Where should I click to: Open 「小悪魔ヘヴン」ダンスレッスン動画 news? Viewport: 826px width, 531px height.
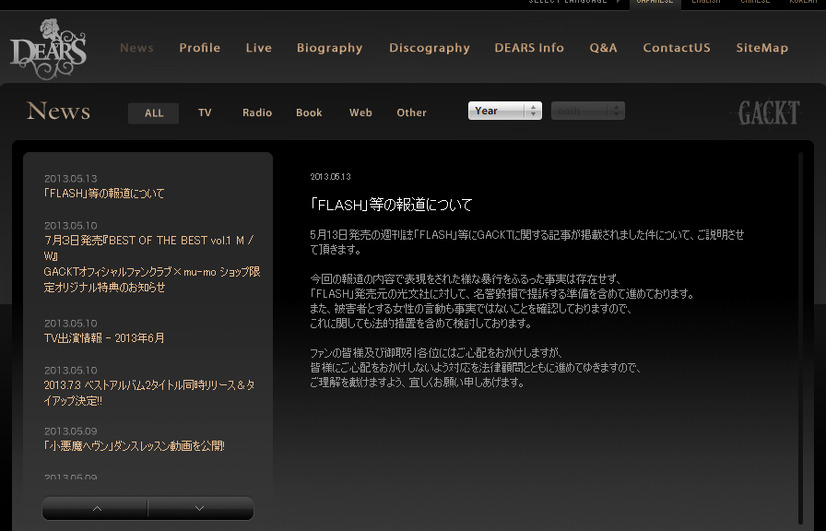134,446
